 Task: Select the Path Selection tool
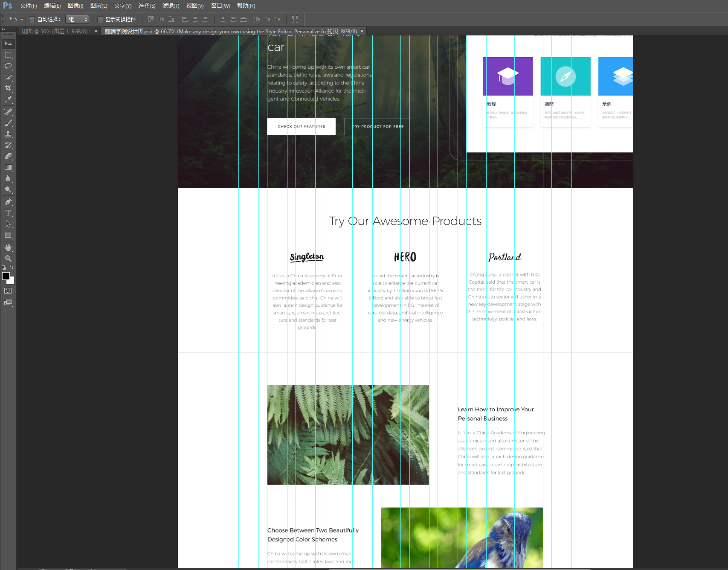[8, 224]
